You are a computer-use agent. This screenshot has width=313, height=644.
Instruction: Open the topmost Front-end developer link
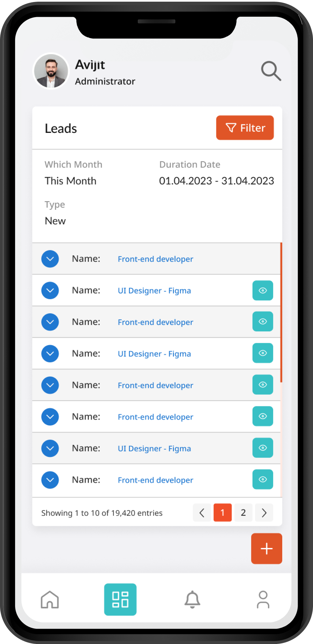[155, 259]
